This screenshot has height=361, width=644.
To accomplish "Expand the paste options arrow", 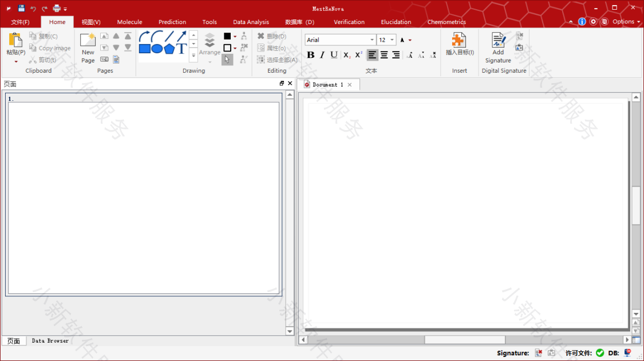I will pos(16,61).
